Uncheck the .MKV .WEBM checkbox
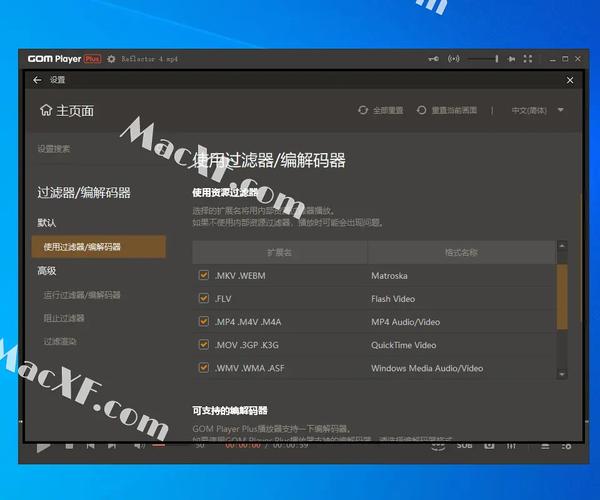This screenshot has width=600, height=500. point(204,275)
